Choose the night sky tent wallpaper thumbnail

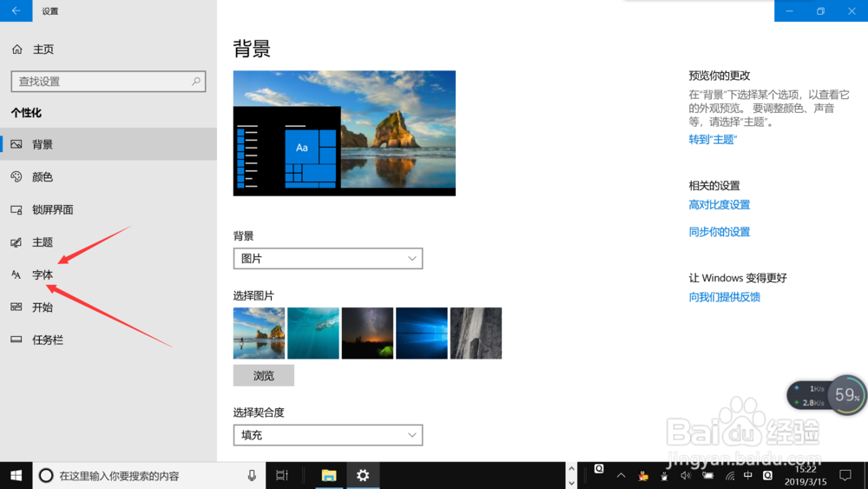pos(367,334)
